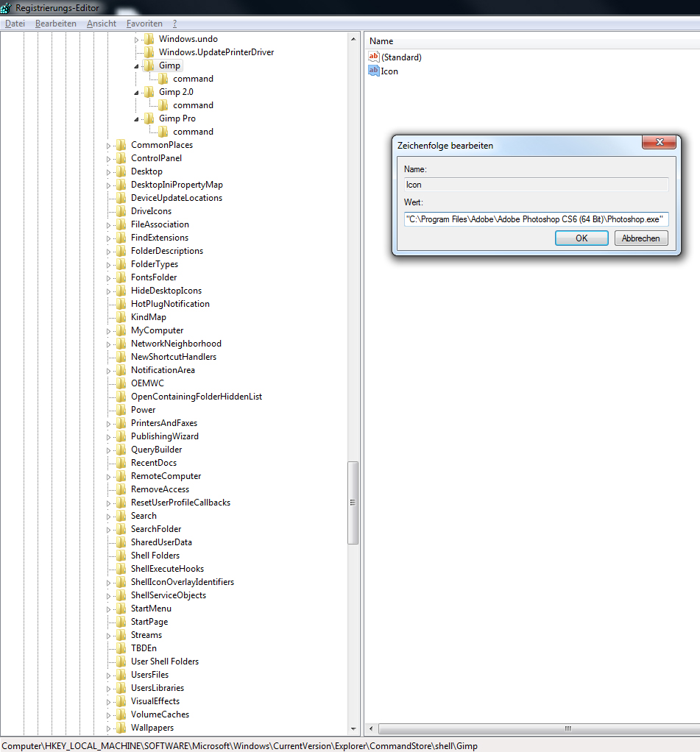Expand the Streams key
Viewport: 700px width, 752px height.
click(x=108, y=636)
